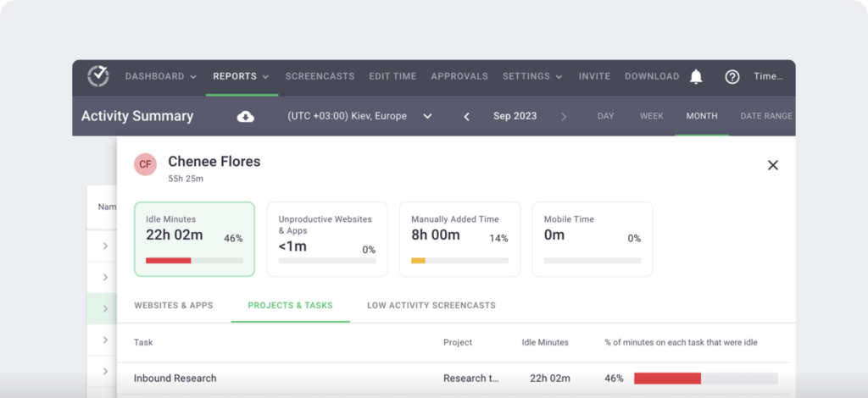This screenshot has height=398, width=868.
Task: Open Low Activity Screencasts tab
Action: tap(431, 306)
